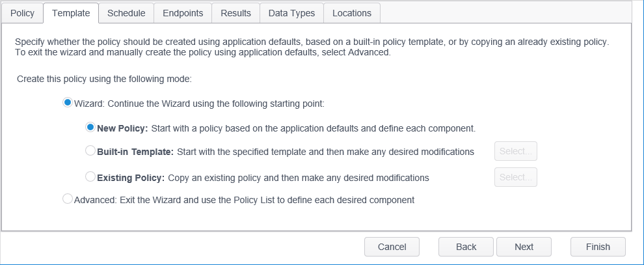The image size is (644, 265).
Task: Go to the Schedule tab
Action: coord(126,13)
